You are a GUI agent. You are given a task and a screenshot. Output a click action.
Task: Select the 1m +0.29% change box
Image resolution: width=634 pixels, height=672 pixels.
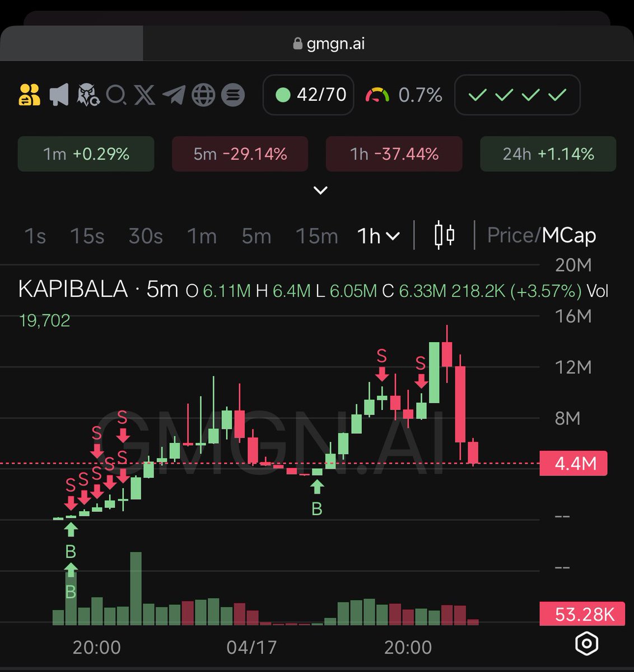[86, 153]
